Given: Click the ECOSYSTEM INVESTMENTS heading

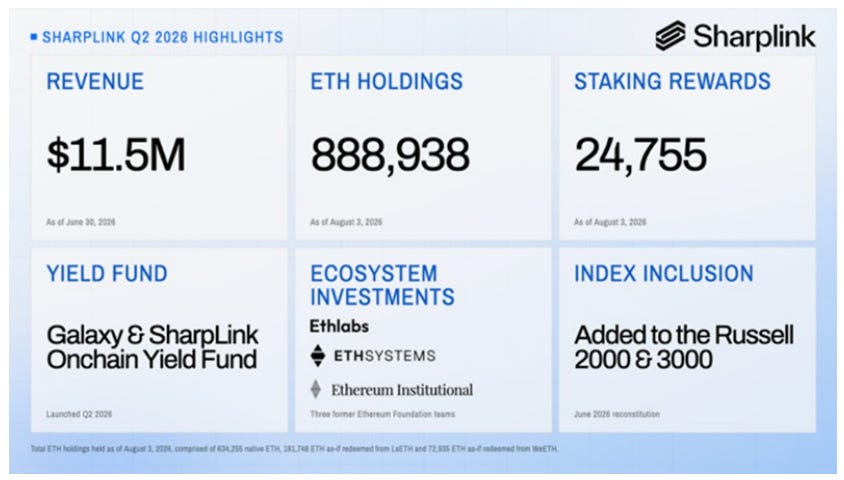Looking at the screenshot, I should click(x=382, y=285).
